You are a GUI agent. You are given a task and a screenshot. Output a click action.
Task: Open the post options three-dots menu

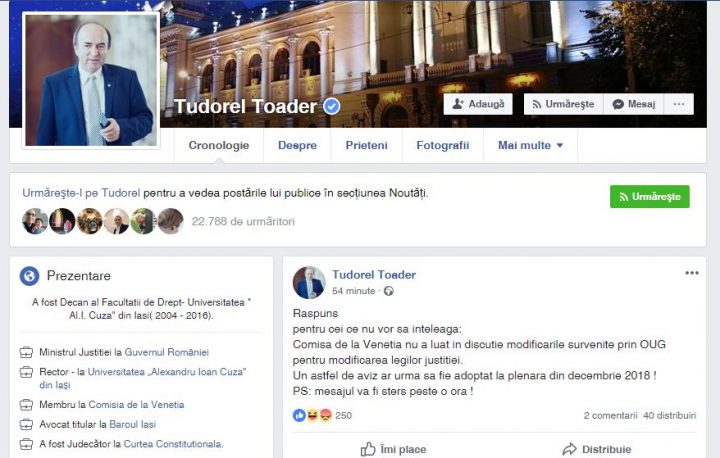692,273
